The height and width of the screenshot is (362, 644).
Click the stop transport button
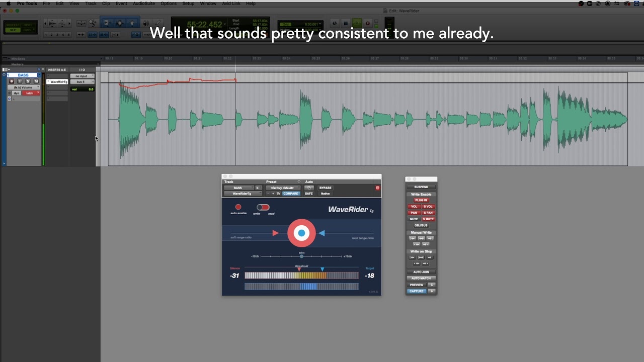(346, 24)
